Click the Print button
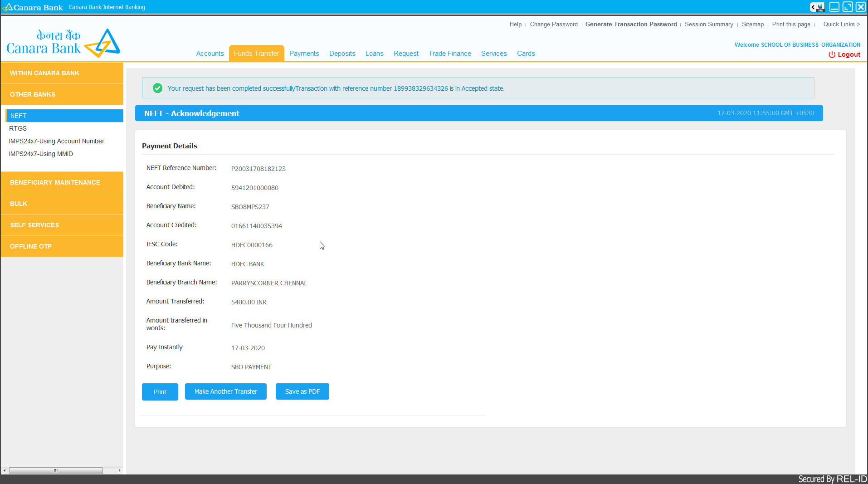 click(x=160, y=392)
